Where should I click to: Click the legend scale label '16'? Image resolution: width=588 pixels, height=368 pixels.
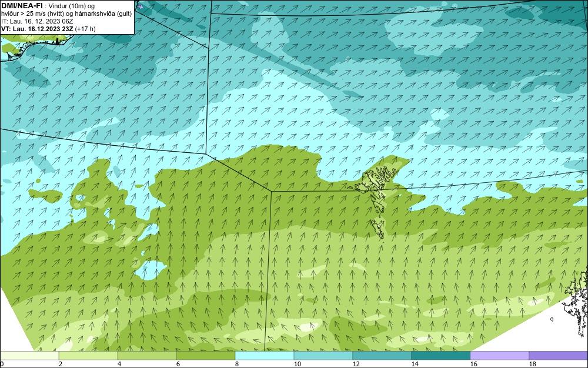(473, 364)
